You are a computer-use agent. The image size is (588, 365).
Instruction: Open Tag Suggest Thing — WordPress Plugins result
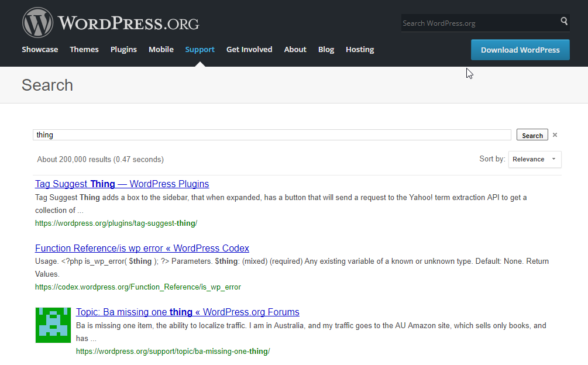click(x=122, y=184)
